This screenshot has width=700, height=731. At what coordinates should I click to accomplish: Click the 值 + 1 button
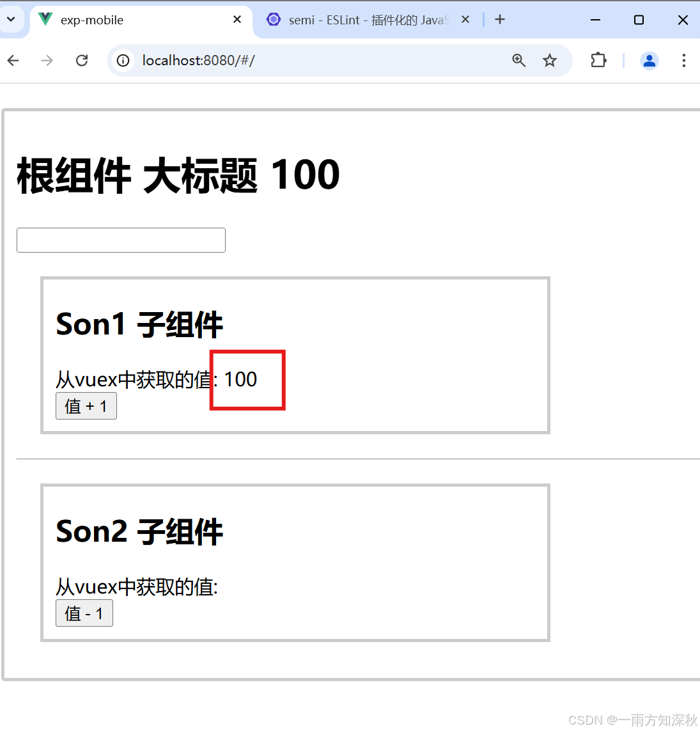click(x=86, y=406)
